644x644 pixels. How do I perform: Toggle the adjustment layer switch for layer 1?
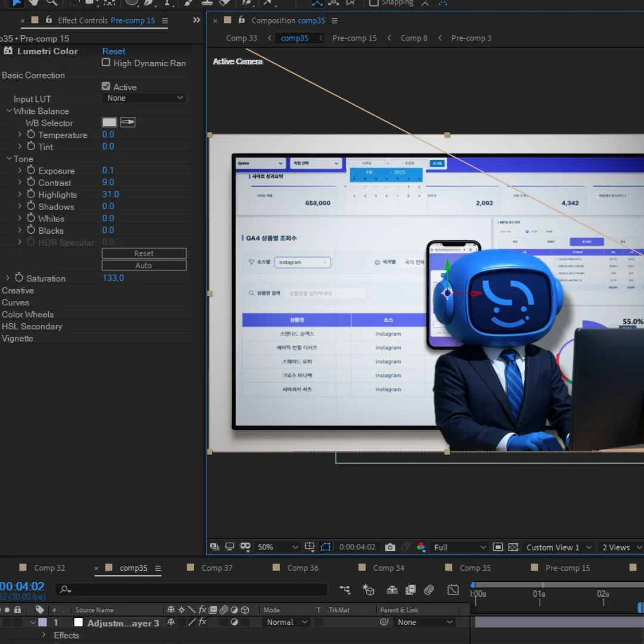[x=234, y=622]
